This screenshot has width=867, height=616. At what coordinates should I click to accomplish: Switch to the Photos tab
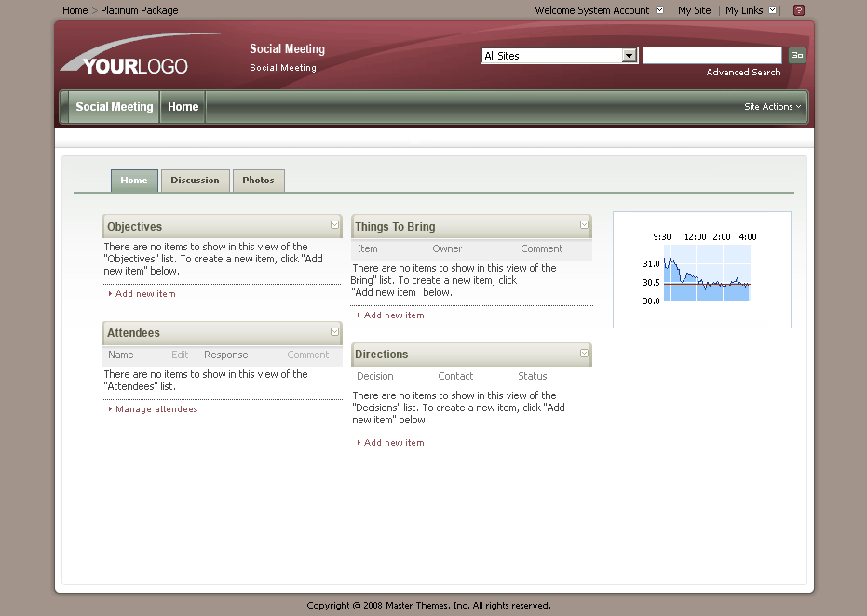pos(258,181)
